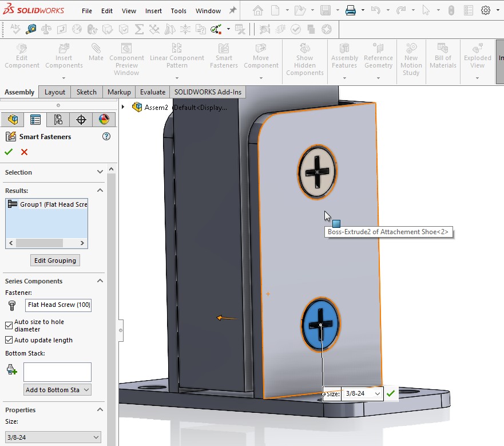This screenshot has height=446, width=504.
Task: Open the Add to Bottom Stack dropdown
Action: pos(57,389)
